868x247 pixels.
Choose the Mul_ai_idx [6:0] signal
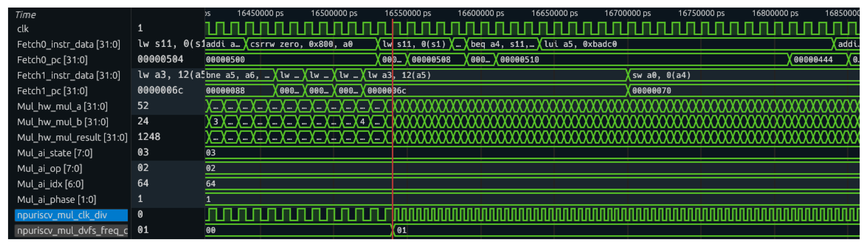[50, 184]
